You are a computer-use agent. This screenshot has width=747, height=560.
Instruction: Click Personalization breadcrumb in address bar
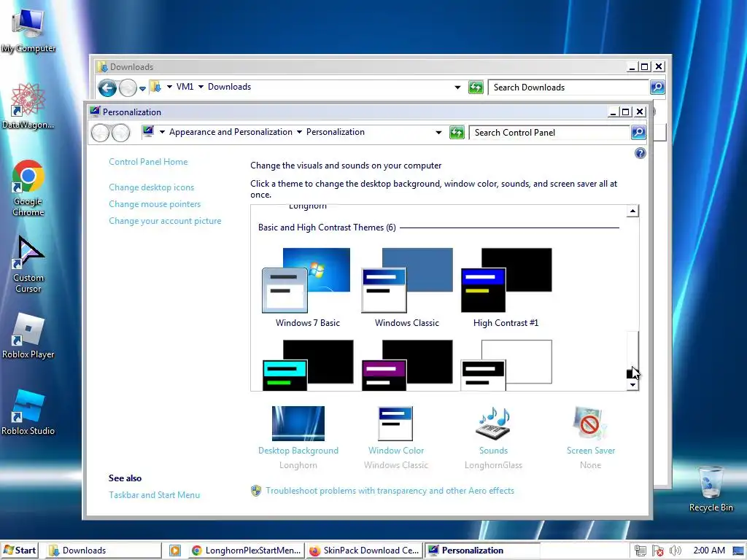pos(336,132)
